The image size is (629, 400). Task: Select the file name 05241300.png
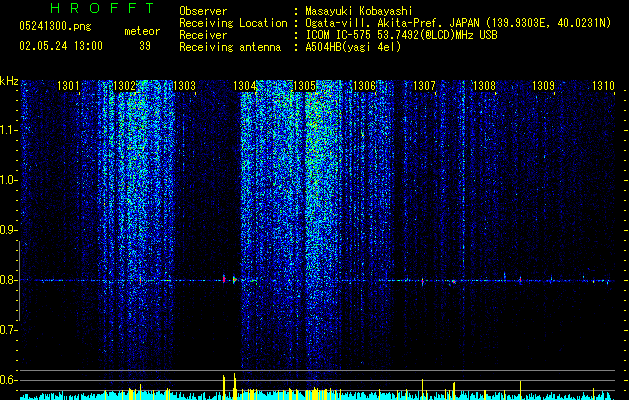(x=55, y=27)
